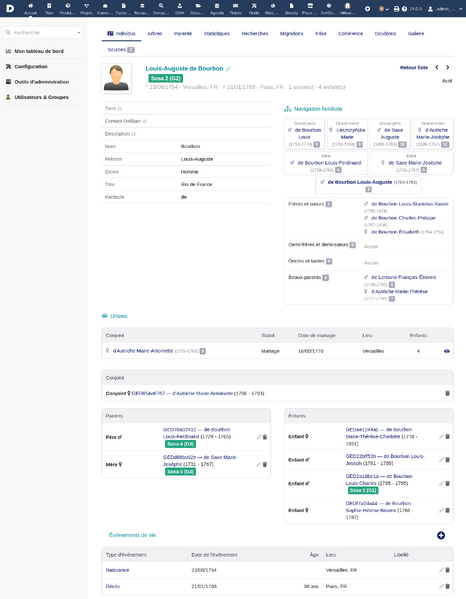Open child de Bourbon Louis-Charles link
Viewport: 466px width, 599px height.
point(379,480)
